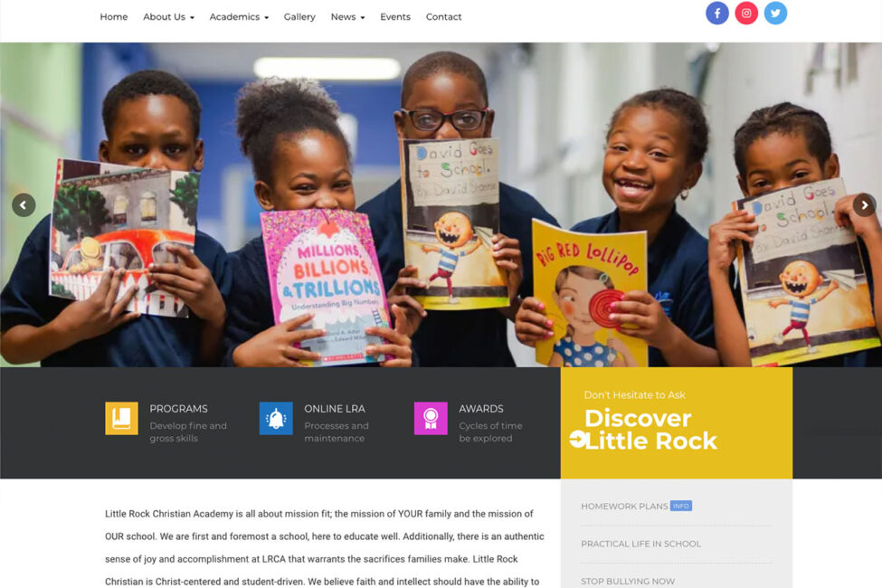Advance to next slide arrow

pos(864,205)
